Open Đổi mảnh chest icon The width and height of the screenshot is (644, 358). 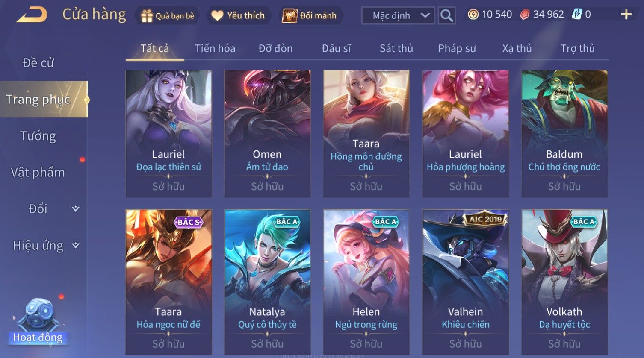[290, 16]
